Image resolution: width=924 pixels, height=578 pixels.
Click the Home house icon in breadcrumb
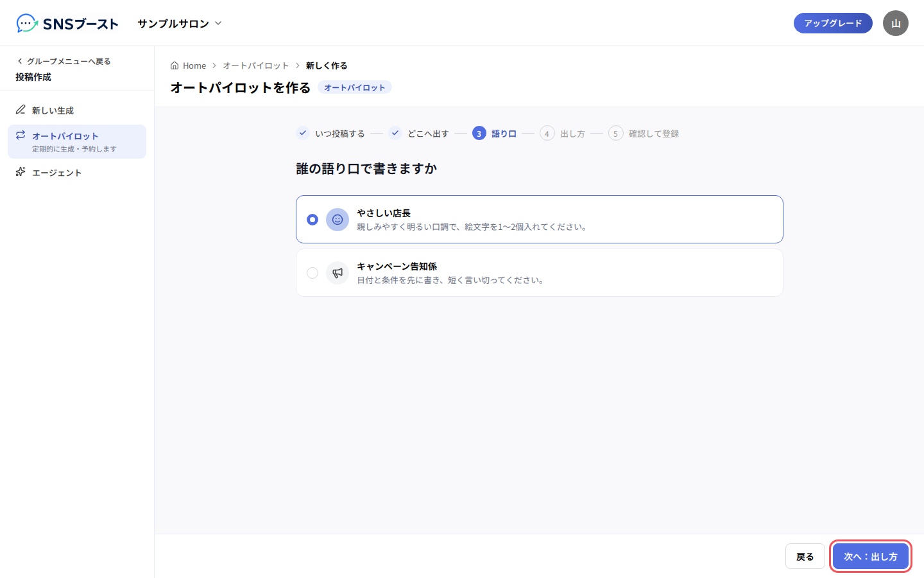point(175,66)
